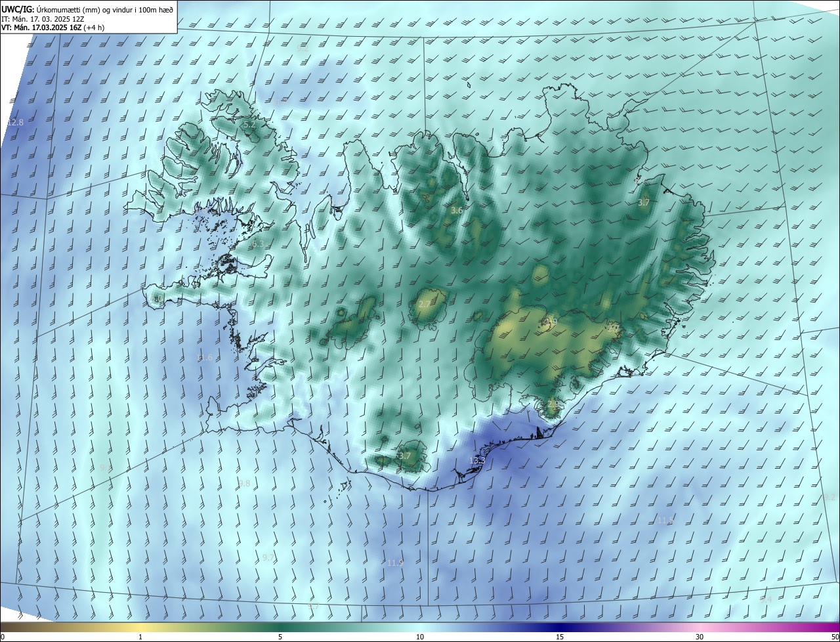The width and height of the screenshot is (840, 642).
Task: Pick the dark blue colorbar segment above tick 15
Action: coord(560,627)
